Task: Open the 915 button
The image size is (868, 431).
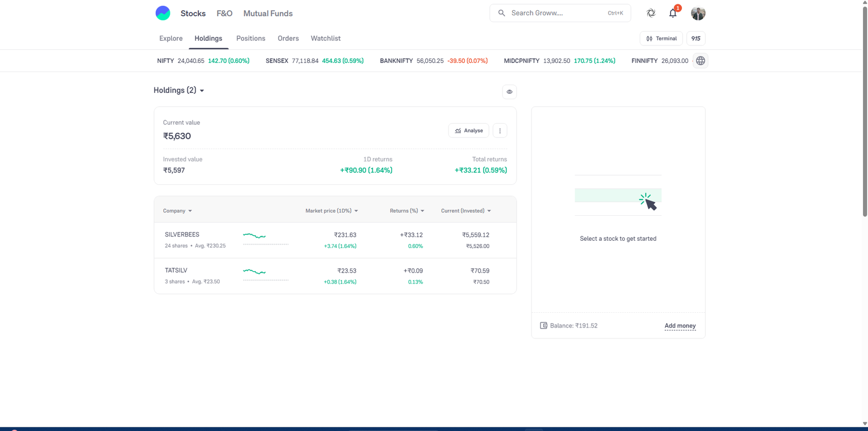Action: click(x=696, y=38)
